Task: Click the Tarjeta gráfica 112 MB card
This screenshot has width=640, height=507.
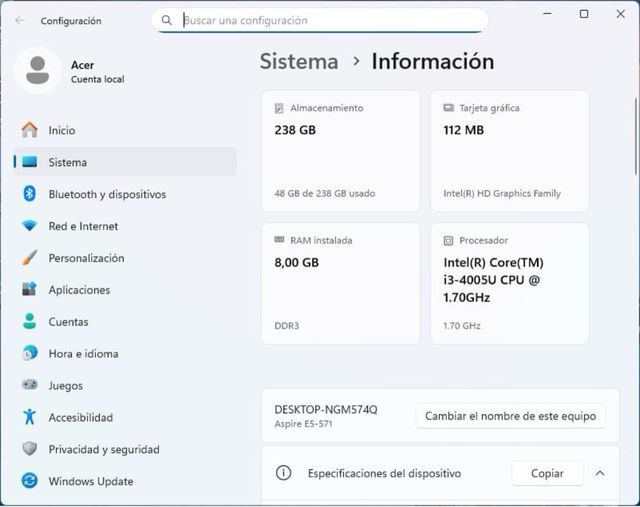Action: [509, 151]
